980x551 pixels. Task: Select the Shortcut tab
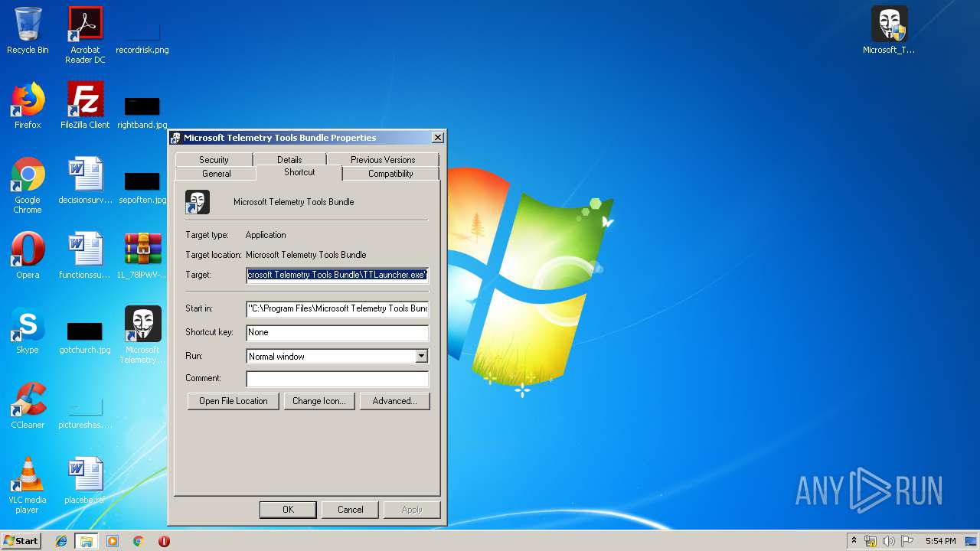click(299, 172)
